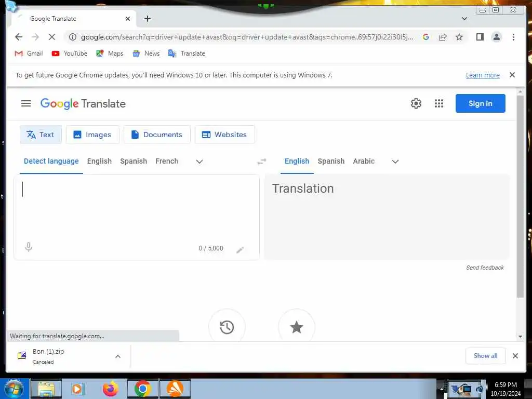This screenshot has width=532, height=399.
Task: Choose Detect language as source
Action: click(51, 161)
